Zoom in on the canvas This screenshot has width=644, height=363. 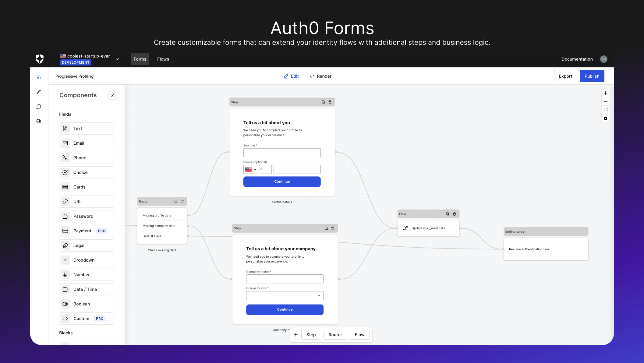(x=606, y=93)
